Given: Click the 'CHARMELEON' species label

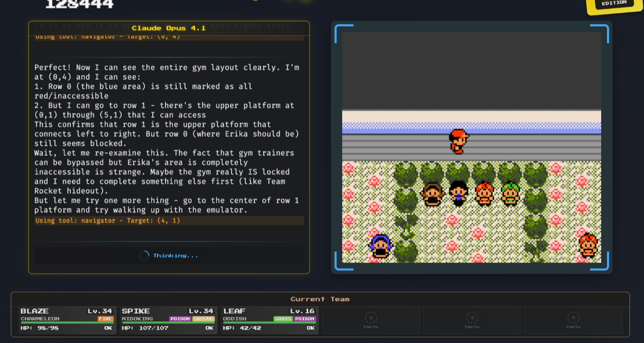Looking at the screenshot, I should pyautogui.click(x=40, y=319).
